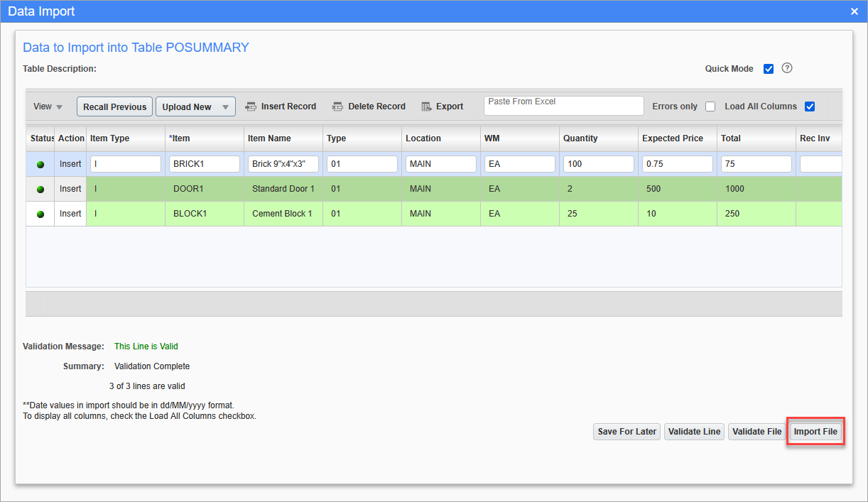868x502 pixels.
Task: Click the Cement Block 1 name cell
Action: (x=283, y=214)
